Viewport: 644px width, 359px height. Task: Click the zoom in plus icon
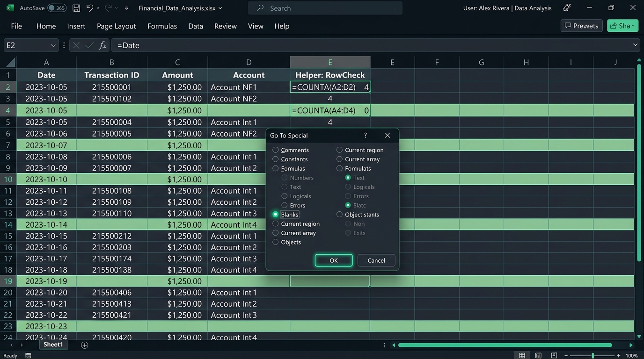click(619, 356)
